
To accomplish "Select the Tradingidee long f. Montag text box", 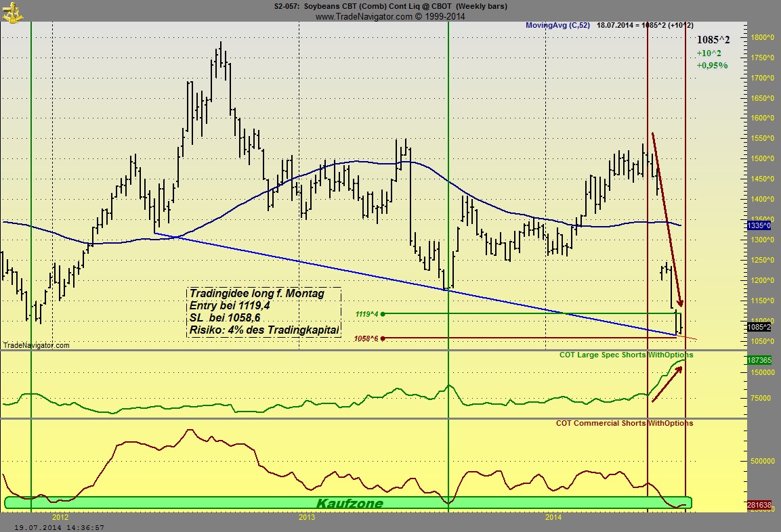I will [263, 311].
